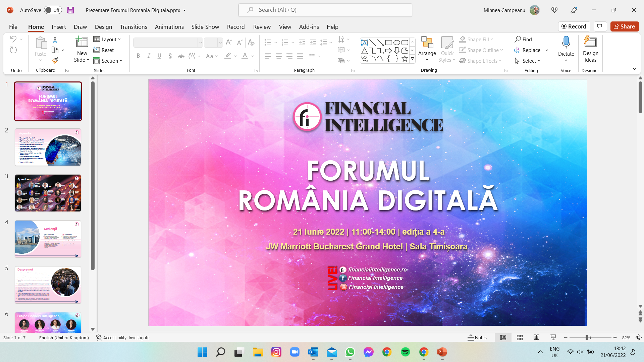Click the Format Painter brush icon

(55, 60)
